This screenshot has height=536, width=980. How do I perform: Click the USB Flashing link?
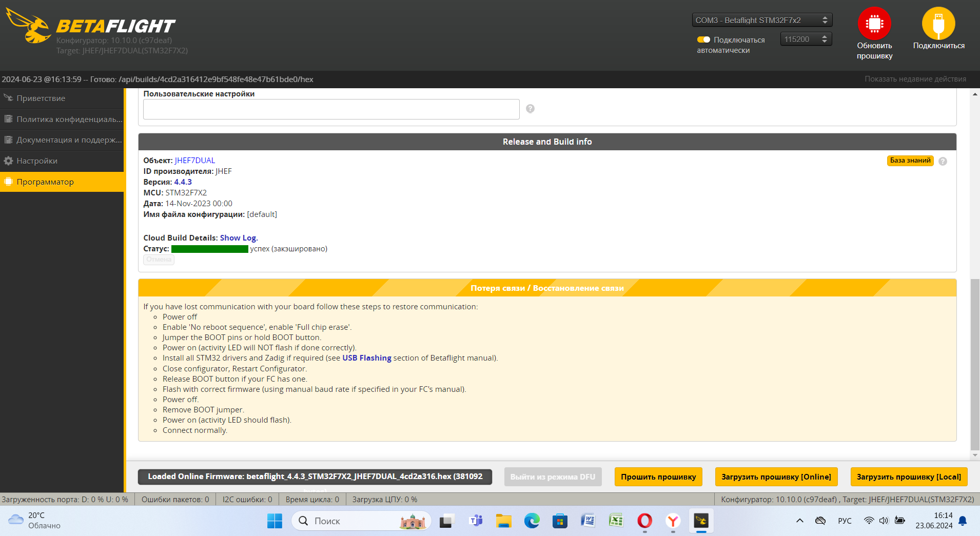367,358
